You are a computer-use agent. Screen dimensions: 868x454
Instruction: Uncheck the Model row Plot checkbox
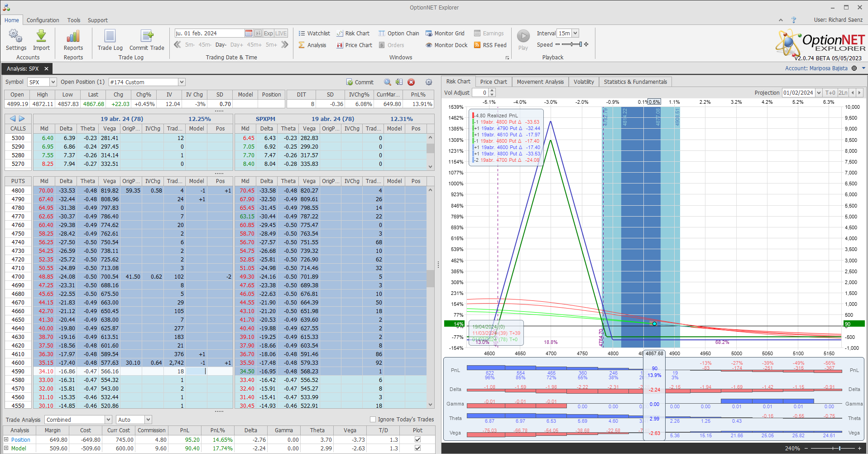(x=417, y=448)
